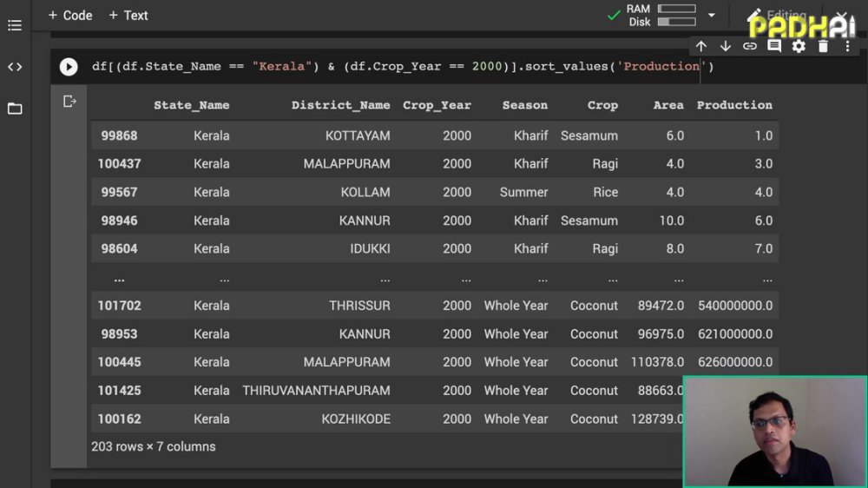Toggle the cell output view icon
Screen dimensions: 868x488
tap(69, 102)
